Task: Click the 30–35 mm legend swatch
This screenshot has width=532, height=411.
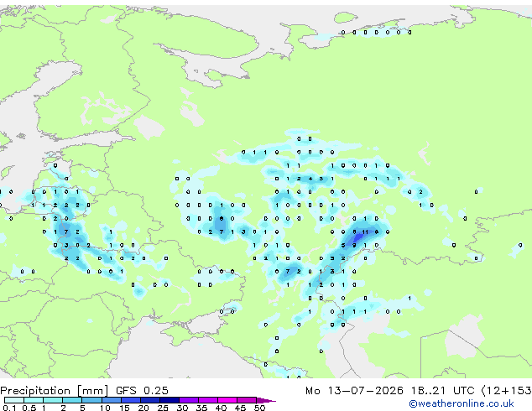Action: (189, 400)
